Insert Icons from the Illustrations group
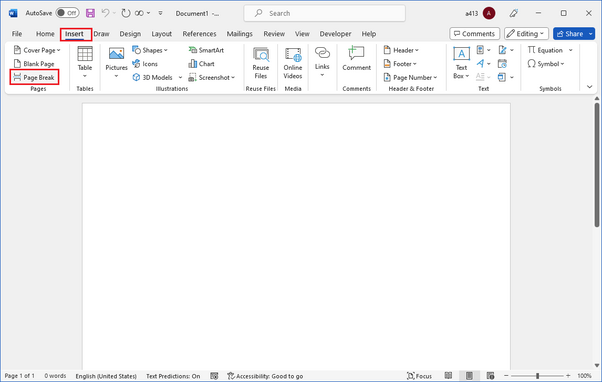 tap(145, 64)
